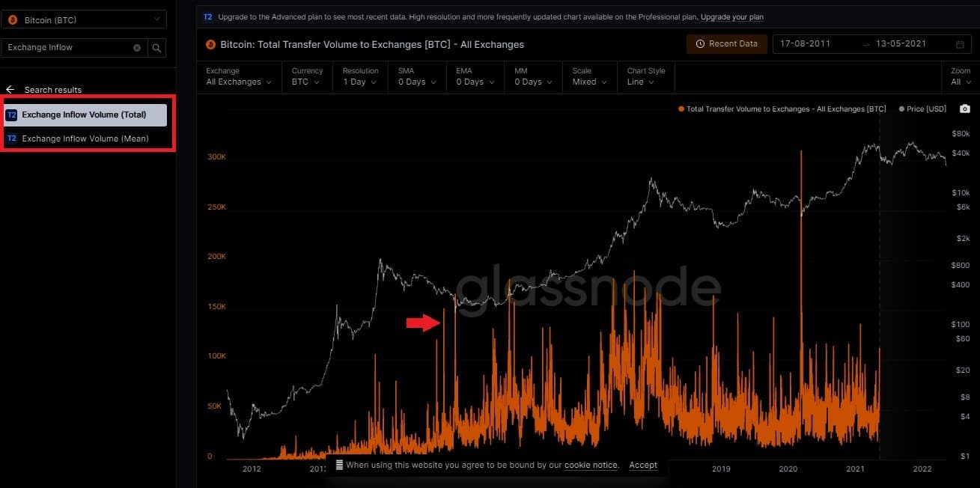Accept the cookie notice
Screen dimensions: 980x488
pos(643,466)
